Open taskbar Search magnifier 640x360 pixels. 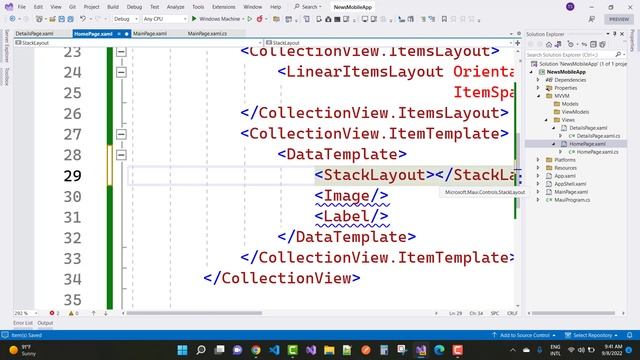(x=201, y=350)
